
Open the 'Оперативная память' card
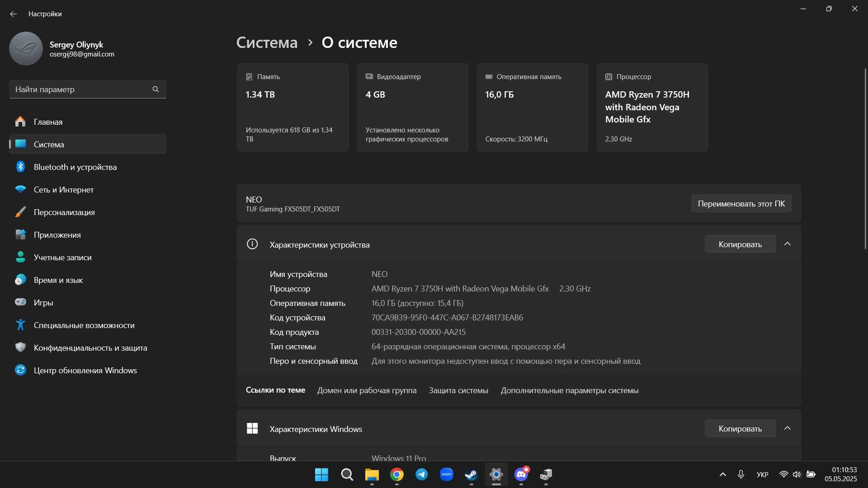533,108
